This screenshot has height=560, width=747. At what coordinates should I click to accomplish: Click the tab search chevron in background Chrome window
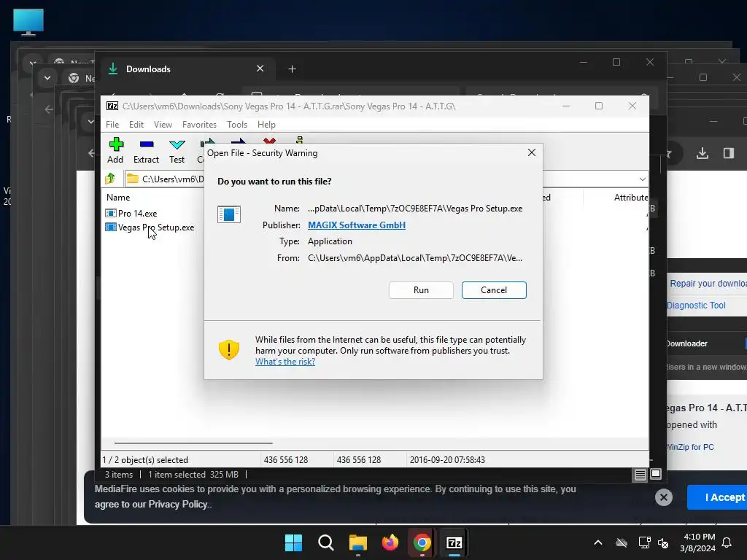[47, 77]
